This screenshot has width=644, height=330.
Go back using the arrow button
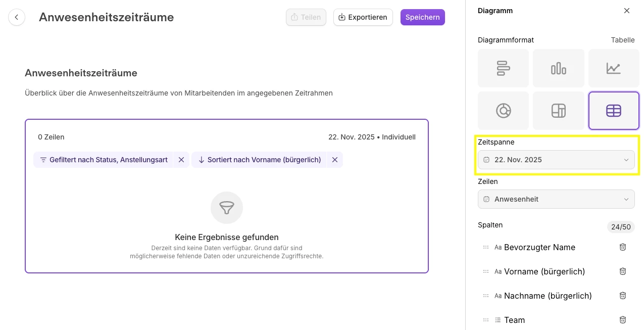point(17,17)
